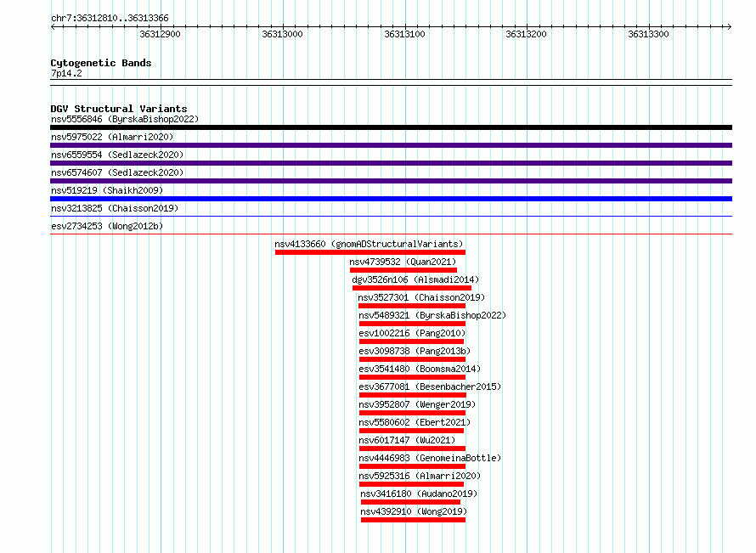
Task: Click the purple bar under nsv6574607
Action: 391,181
